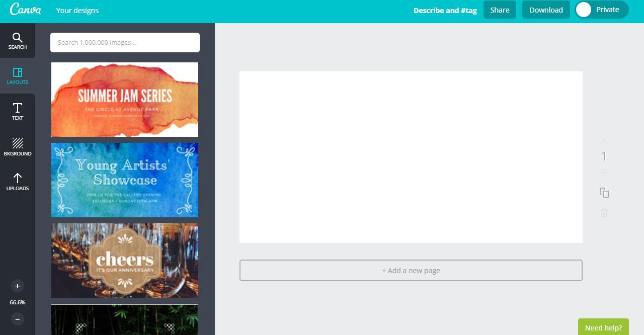Viewport: 644px width, 335px height.
Task: Click the blank design canvas
Action: coord(411,157)
